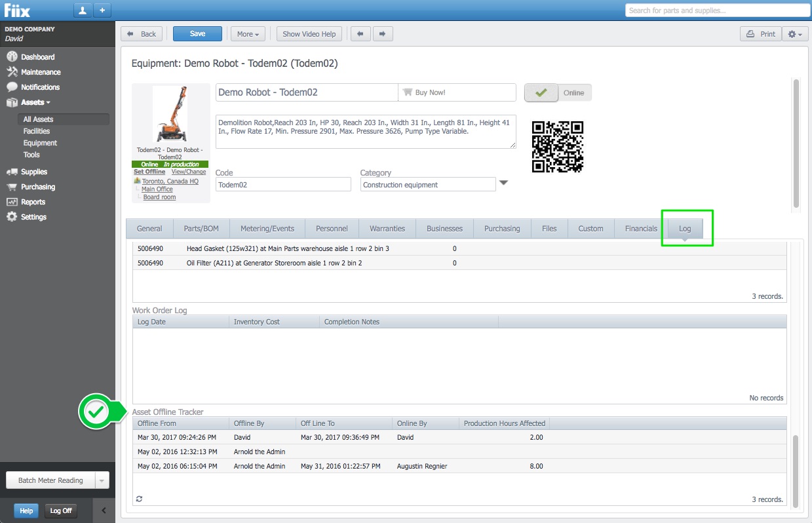Open the user profile icon button
The height and width of the screenshot is (523, 812).
point(83,10)
